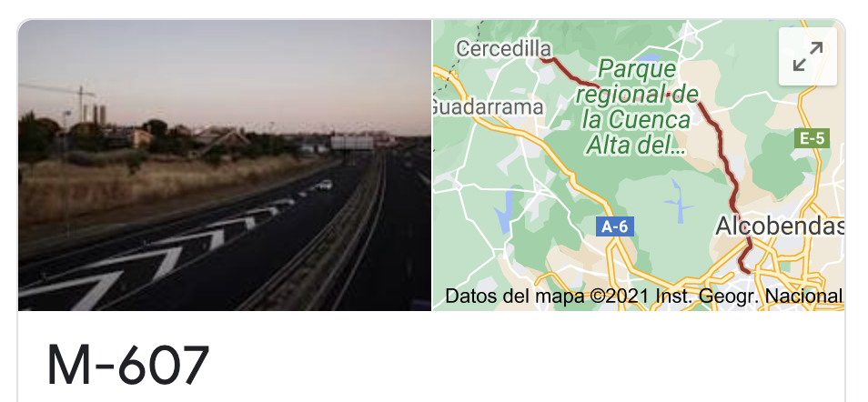Viewport: 868px width, 402px height.
Task: Click the green E-5 route badge
Action: point(812,138)
